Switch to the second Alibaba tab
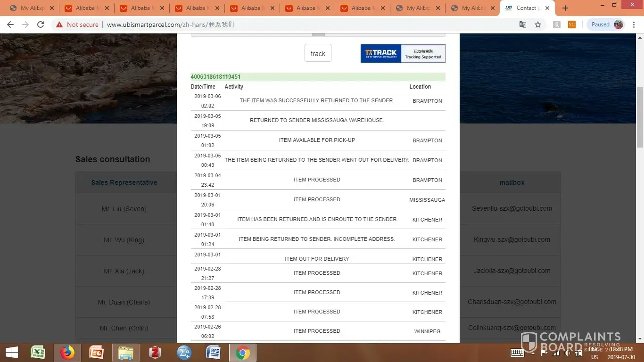The image size is (644, 362). [x=142, y=8]
